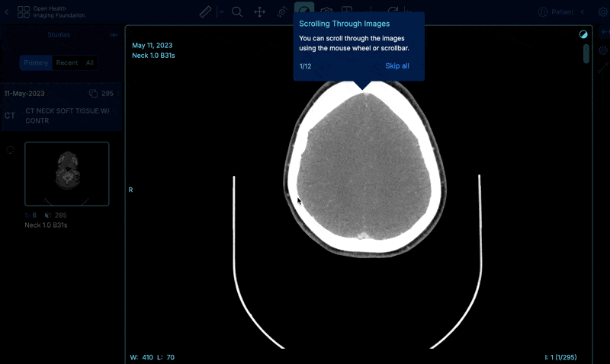
Task: Go back using the left chevron arrow
Action: (7, 12)
